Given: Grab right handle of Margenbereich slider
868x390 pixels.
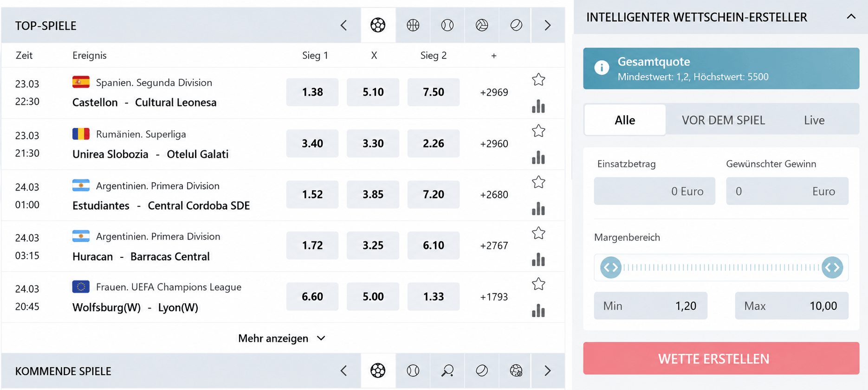Looking at the screenshot, I should 832,268.
